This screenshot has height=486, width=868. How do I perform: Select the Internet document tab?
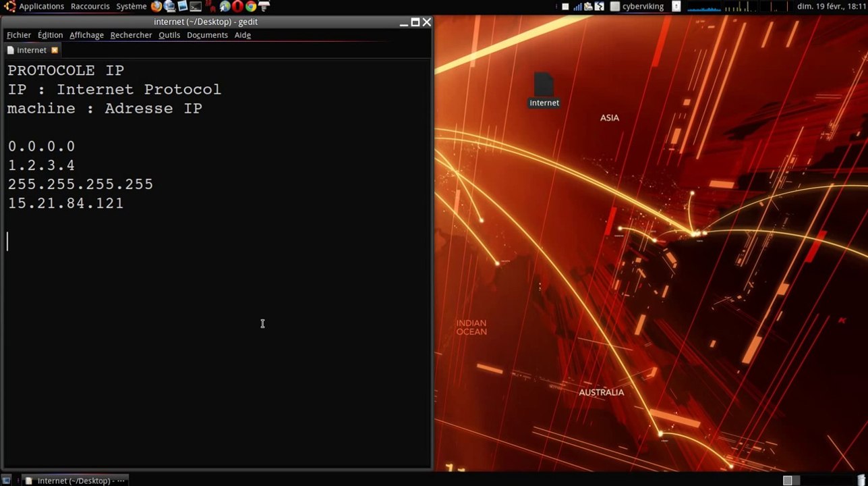32,50
